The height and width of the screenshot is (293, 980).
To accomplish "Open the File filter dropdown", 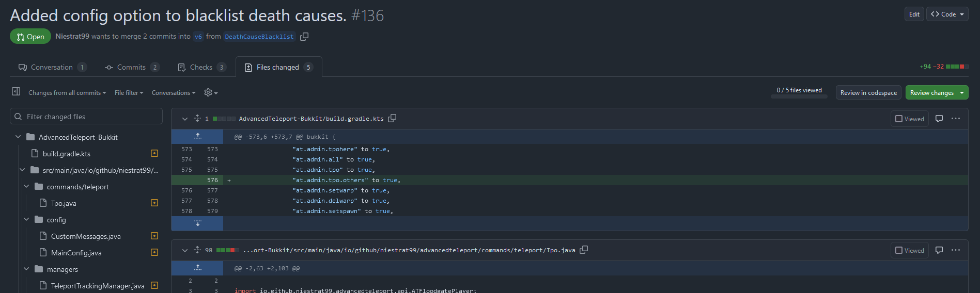I will [x=129, y=93].
